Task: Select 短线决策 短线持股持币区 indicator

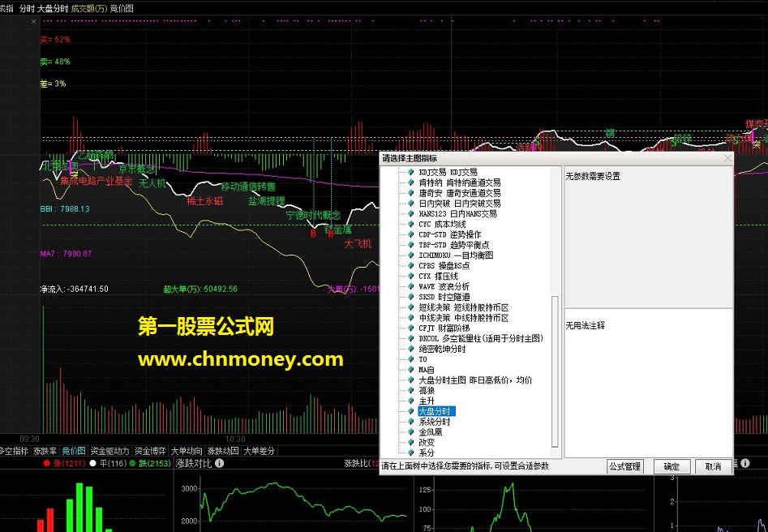Action: pos(463,307)
